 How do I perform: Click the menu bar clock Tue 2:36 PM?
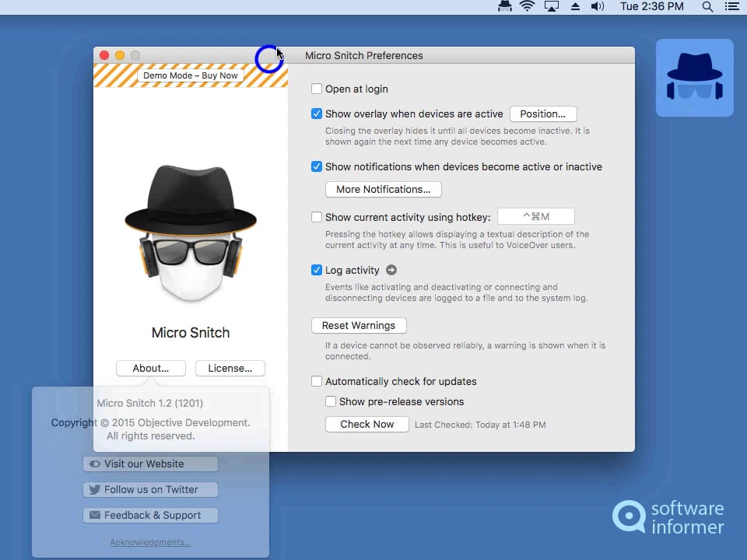pyautogui.click(x=652, y=6)
